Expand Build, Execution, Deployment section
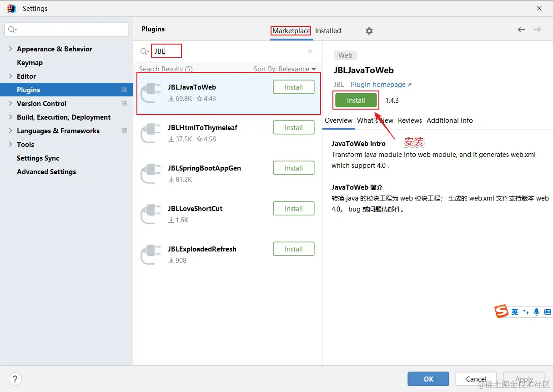This screenshot has width=553, height=392. click(x=10, y=117)
